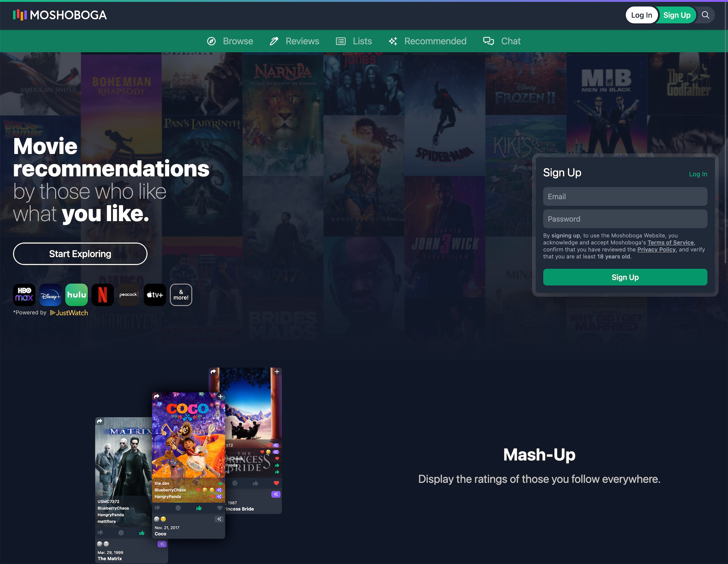Click Log In link in Sign Up panel
The image size is (728, 564).
(x=698, y=174)
